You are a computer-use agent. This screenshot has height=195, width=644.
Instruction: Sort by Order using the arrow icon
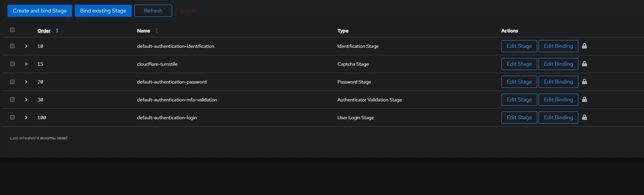pyautogui.click(x=57, y=31)
